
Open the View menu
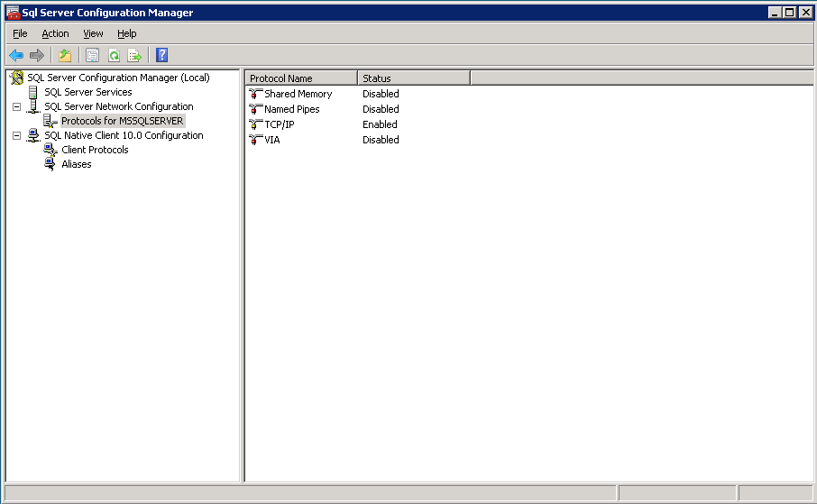click(93, 33)
